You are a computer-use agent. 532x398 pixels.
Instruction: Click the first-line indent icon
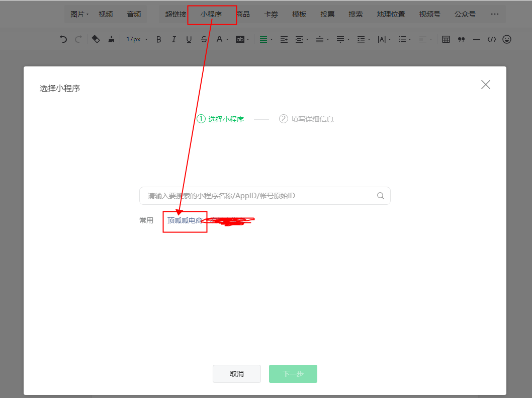pyautogui.click(x=284, y=39)
